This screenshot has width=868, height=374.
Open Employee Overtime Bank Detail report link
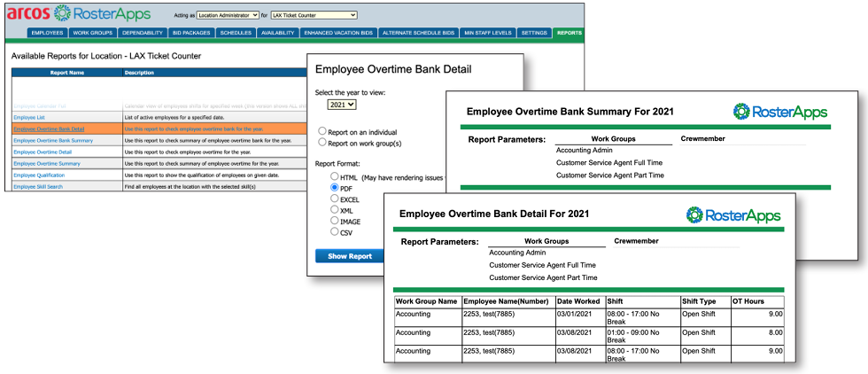pyautogui.click(x=49, y=129)
